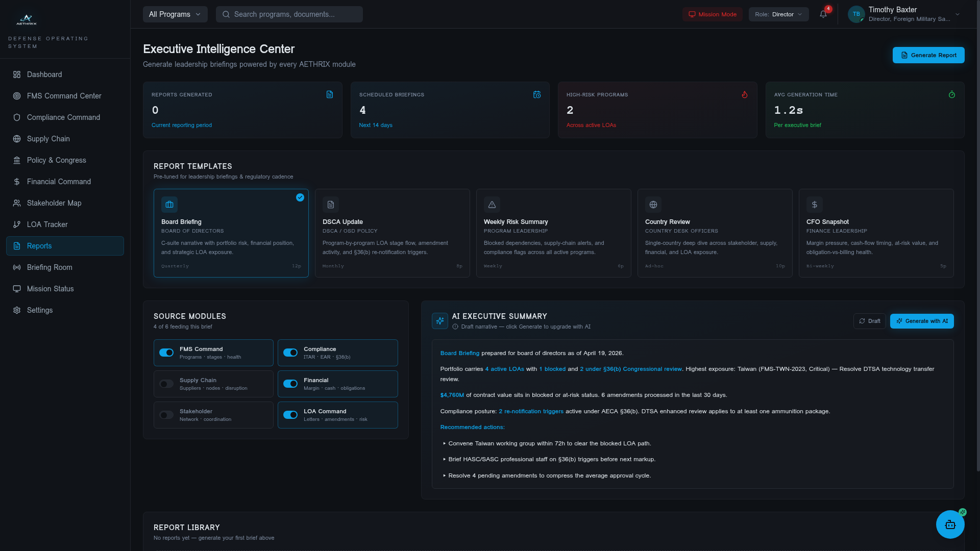Screen dimensions: 980x551
Task: Click Scheduled Briefings calendar icon
Action: point(537,94)
